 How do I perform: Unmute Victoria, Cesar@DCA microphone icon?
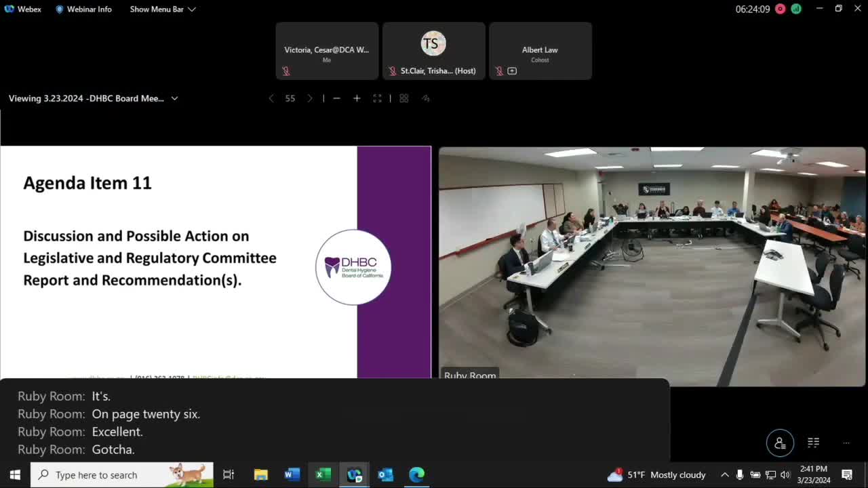286,70
